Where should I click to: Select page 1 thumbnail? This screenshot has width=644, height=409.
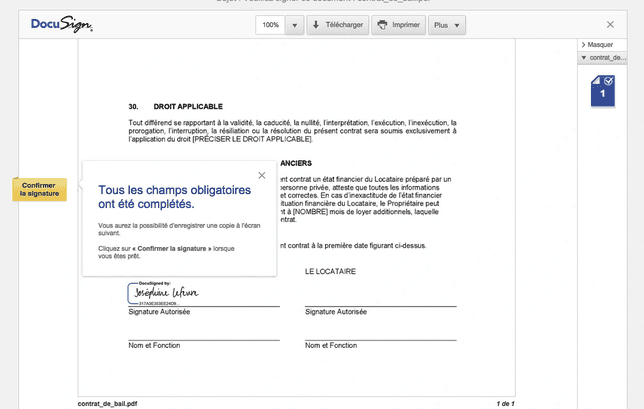tap(603, 91)
